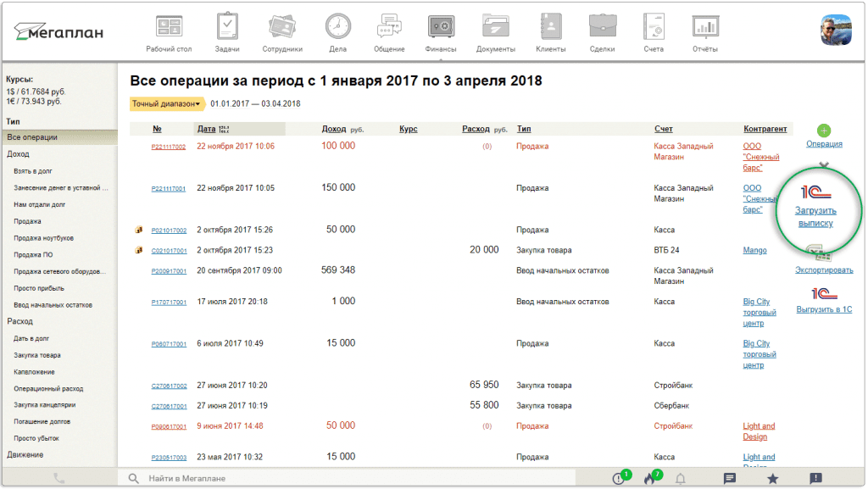Open the Задачи section icon

[x=227, y=26]
